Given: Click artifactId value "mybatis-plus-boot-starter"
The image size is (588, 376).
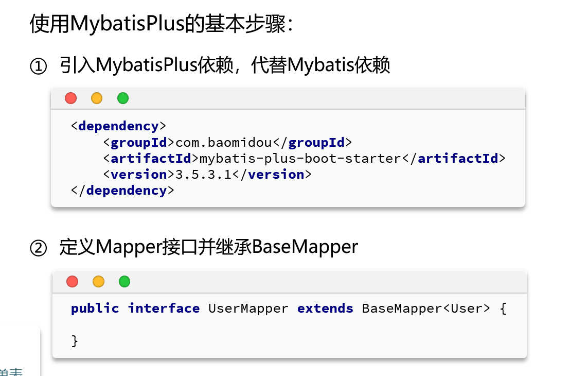Looking at the screenshot, I should 300,159.
